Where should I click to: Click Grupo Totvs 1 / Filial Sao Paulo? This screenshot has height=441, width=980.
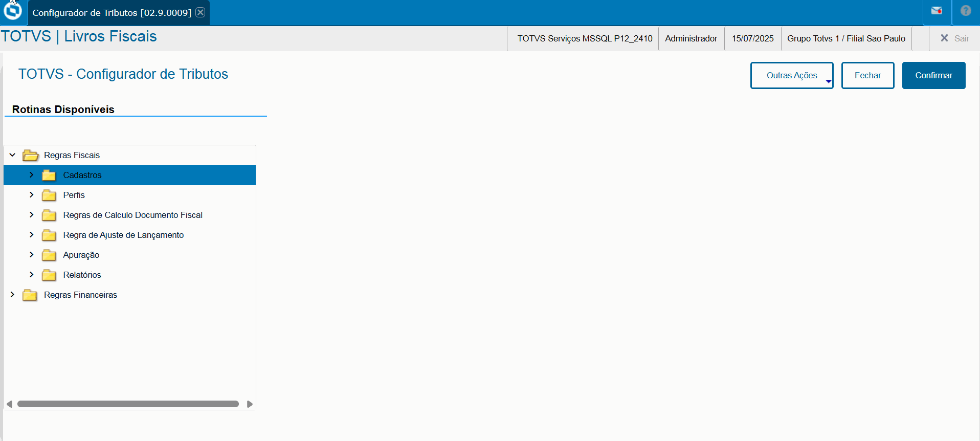pyautogui.click(x=846, y=38)
